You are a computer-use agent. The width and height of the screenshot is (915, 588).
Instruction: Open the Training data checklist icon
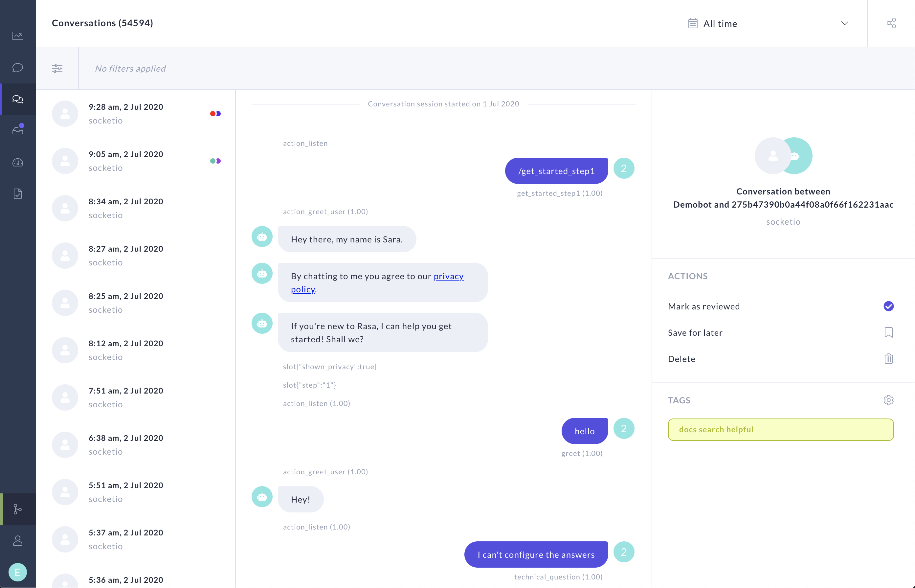point(17,193)
